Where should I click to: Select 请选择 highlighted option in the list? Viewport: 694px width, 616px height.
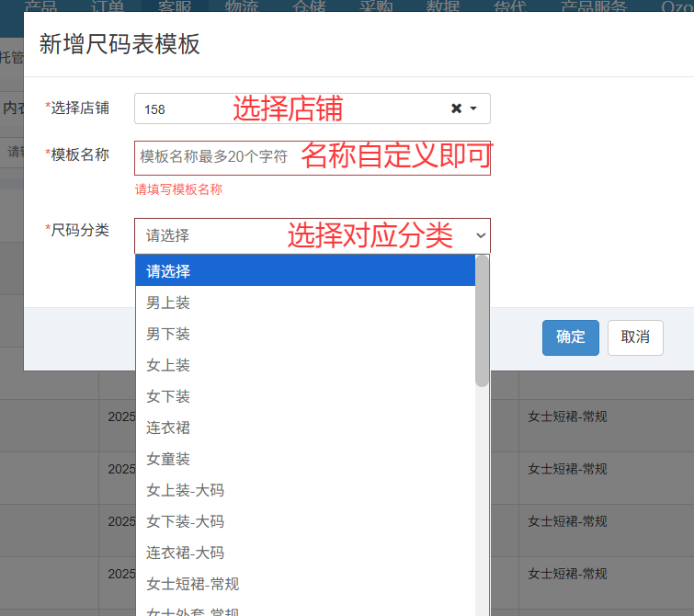click(x=305, y=271)
